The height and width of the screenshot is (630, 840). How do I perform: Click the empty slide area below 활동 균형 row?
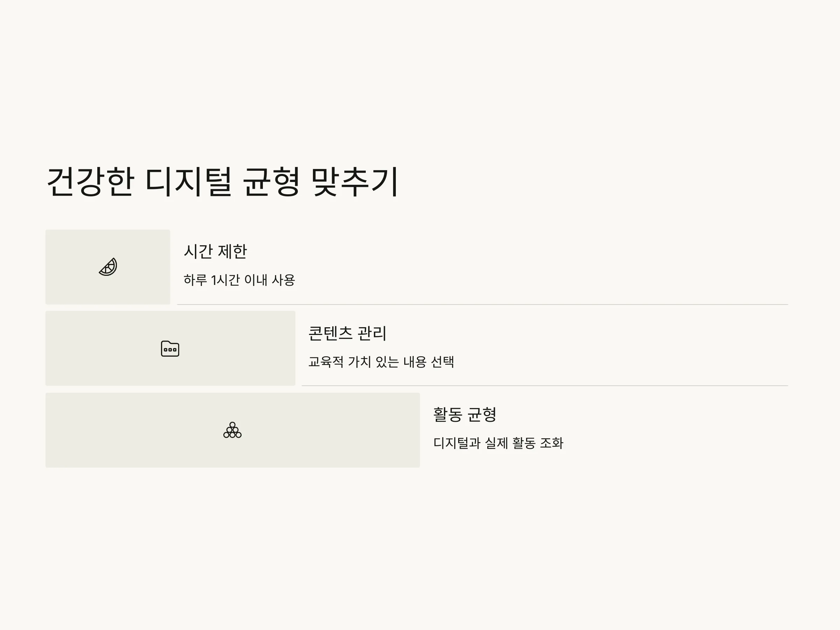tap(420, 547)
